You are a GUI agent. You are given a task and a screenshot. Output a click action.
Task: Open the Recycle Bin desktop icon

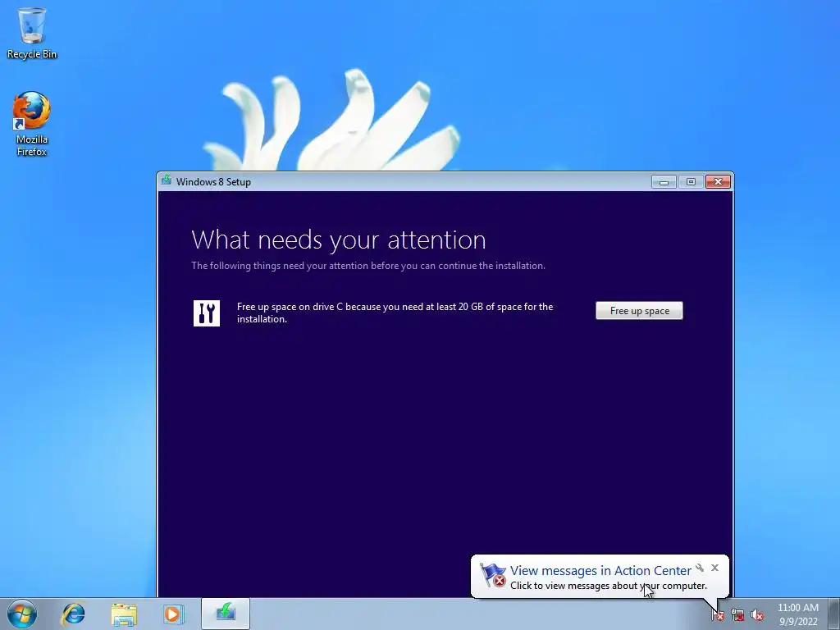click(32, 33)
